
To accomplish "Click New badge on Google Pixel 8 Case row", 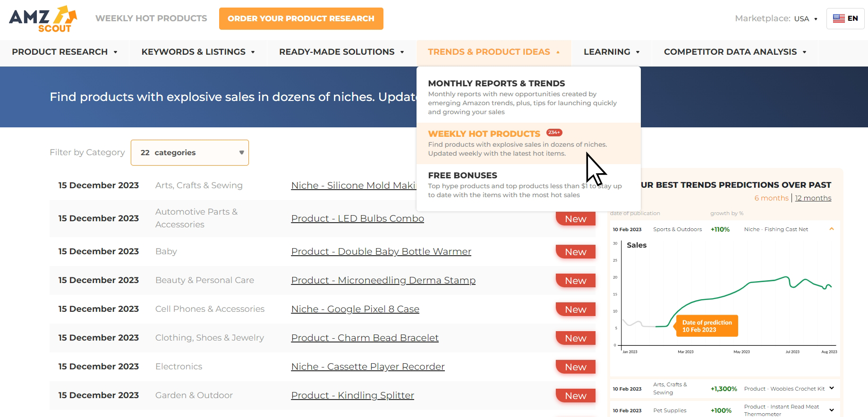I will [x=575, y=309].
